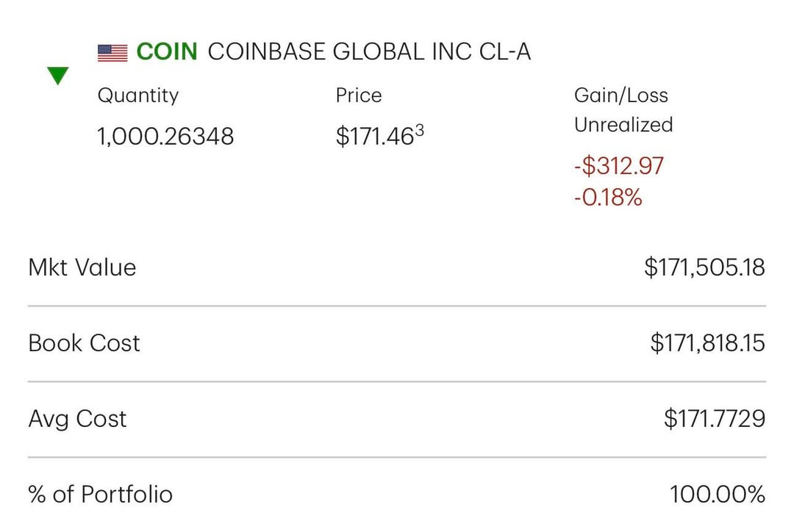The width and height of the screenshot is (794, 532).
Task: Select the $171,818.15 book cost amount
Action: (x=707, y=343)
